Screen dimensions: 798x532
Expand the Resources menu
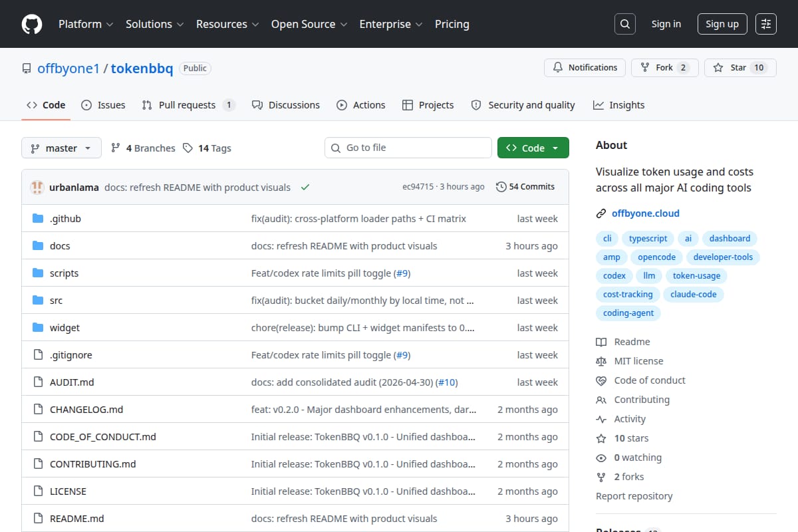coord(228,24)
